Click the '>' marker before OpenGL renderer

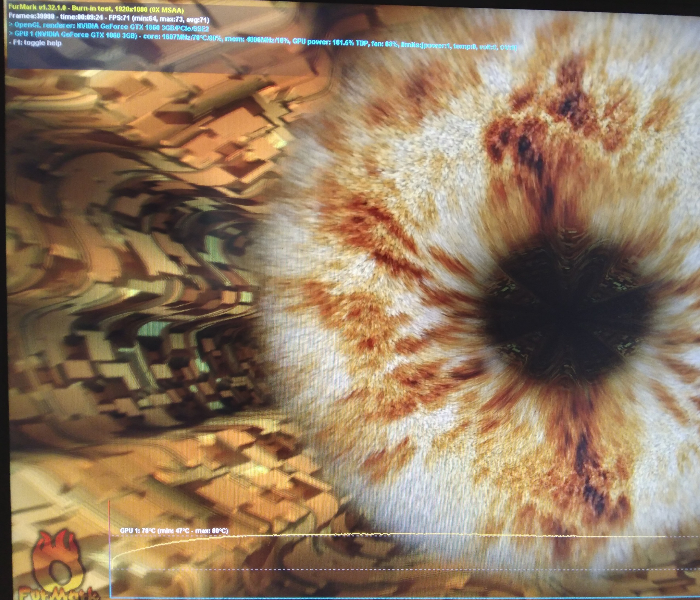pyautogui.click(x=10, y=25)
